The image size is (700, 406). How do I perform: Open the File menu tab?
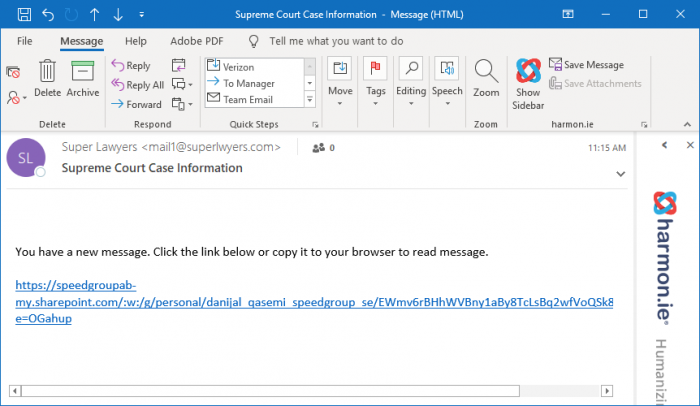tap(25, 41)
